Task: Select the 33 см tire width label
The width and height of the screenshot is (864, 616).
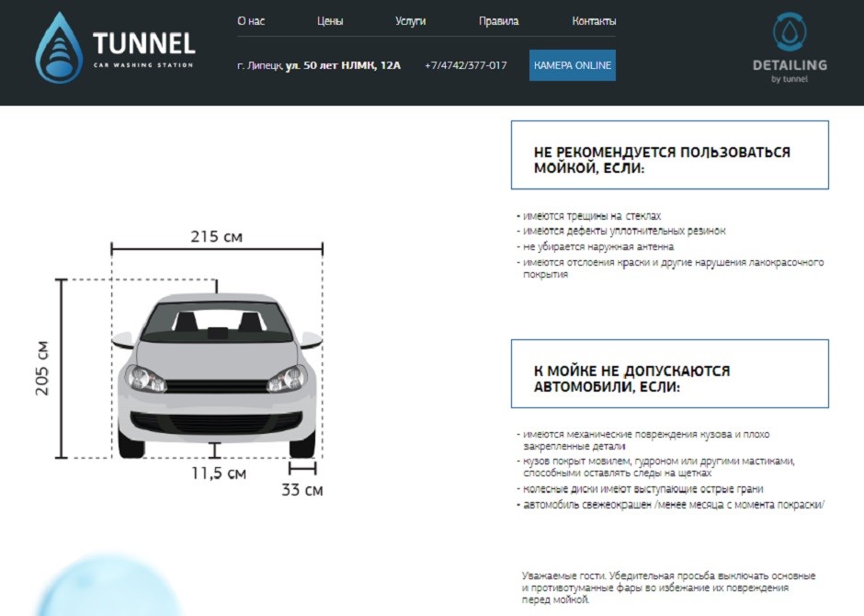Action: click(x=301, y=490)
